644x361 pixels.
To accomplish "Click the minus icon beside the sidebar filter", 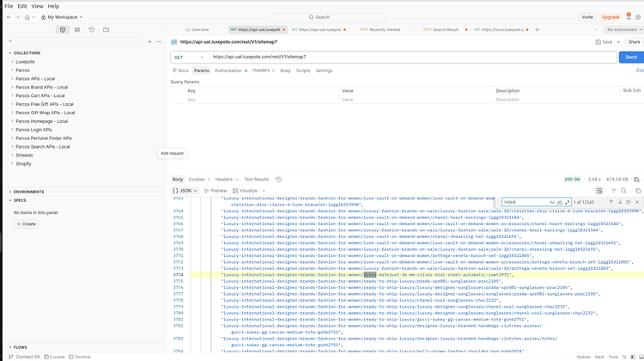I will 159,41.
